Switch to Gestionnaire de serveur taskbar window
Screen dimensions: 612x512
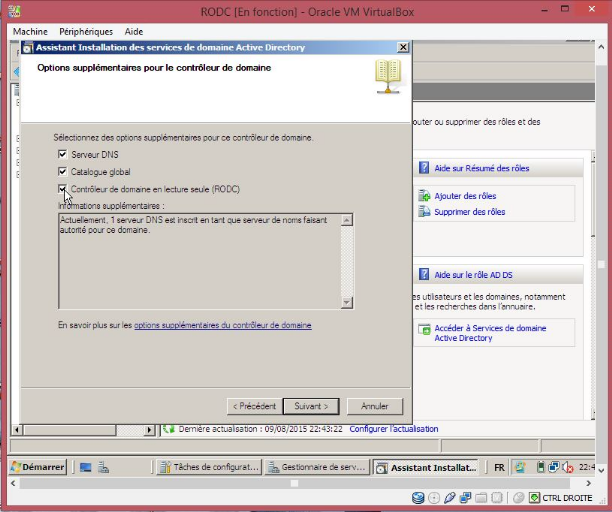(x=317, y=467)
